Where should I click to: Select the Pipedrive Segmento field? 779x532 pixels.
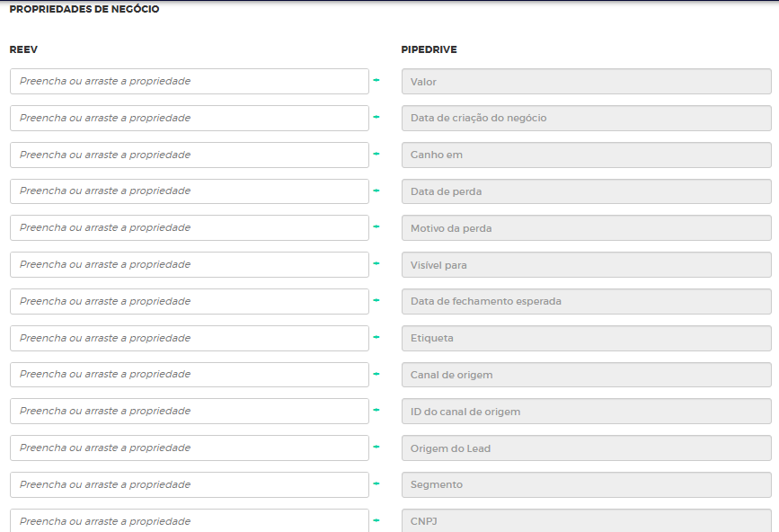click(x=586, y=484)
